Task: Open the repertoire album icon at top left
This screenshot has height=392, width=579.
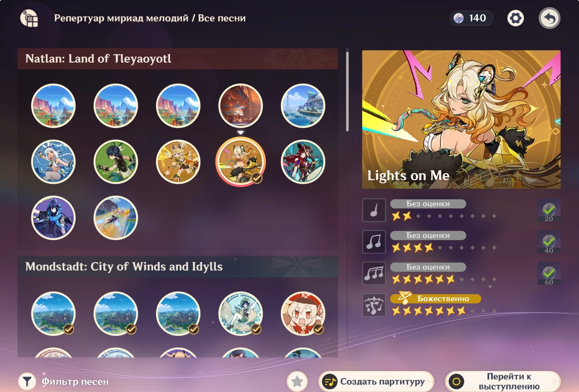Action: coord(29,18)
